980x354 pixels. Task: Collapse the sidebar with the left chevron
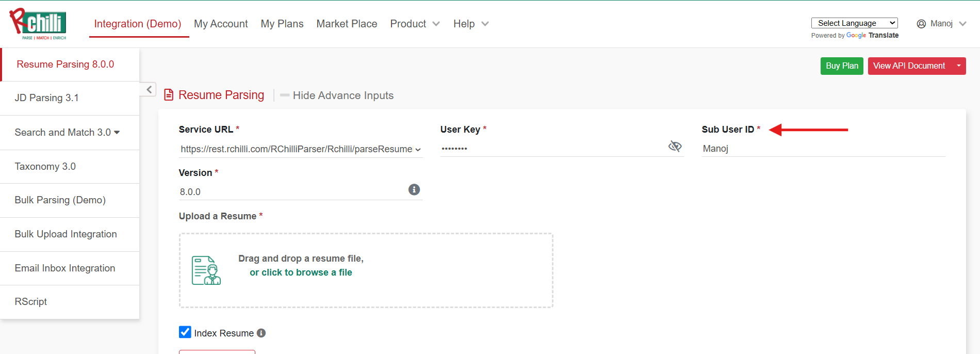pos(149,89)
